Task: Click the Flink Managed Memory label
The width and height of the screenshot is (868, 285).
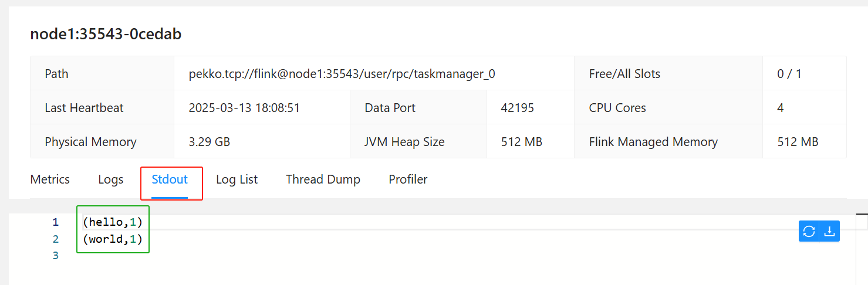Action: click(653, 142)
